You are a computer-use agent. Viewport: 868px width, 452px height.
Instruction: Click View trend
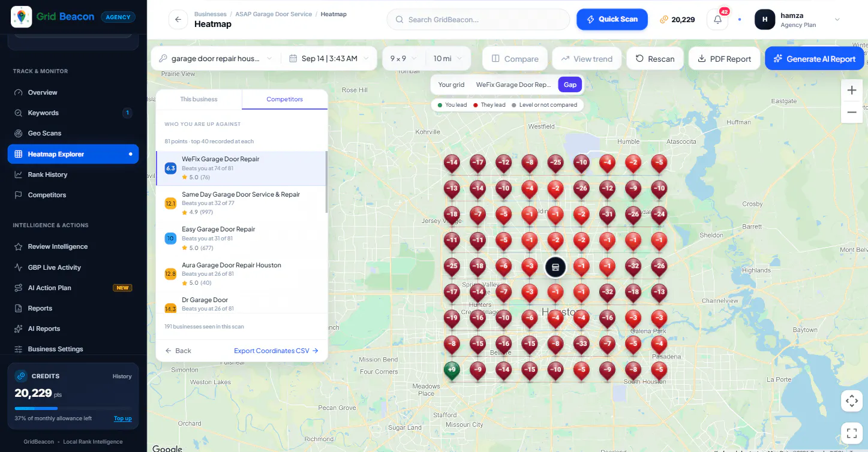[587, 59]
